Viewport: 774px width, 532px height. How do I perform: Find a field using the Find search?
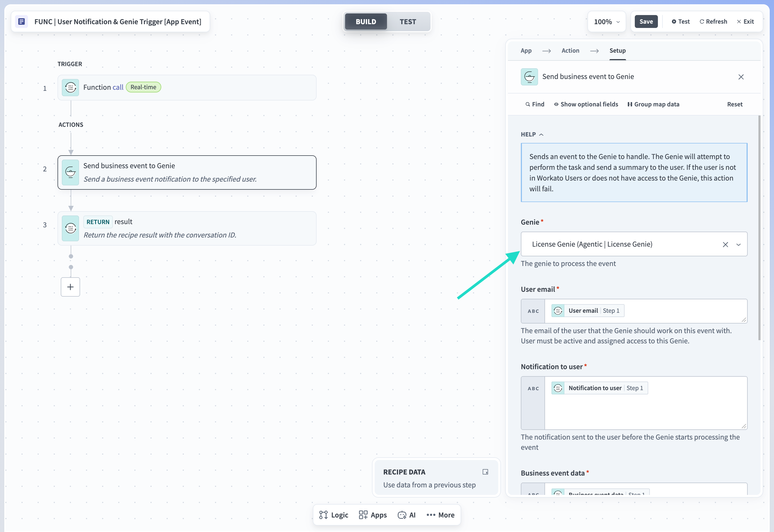point(535,104)
